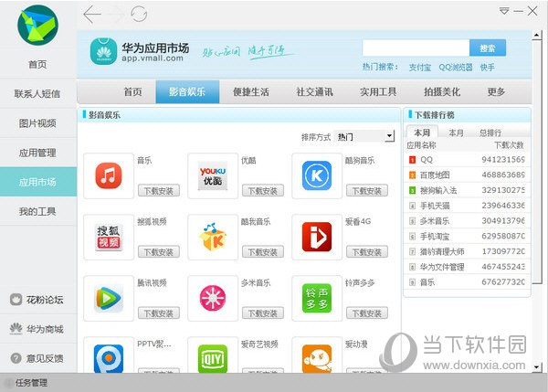Click the Huawei app market bag logo

103,51
